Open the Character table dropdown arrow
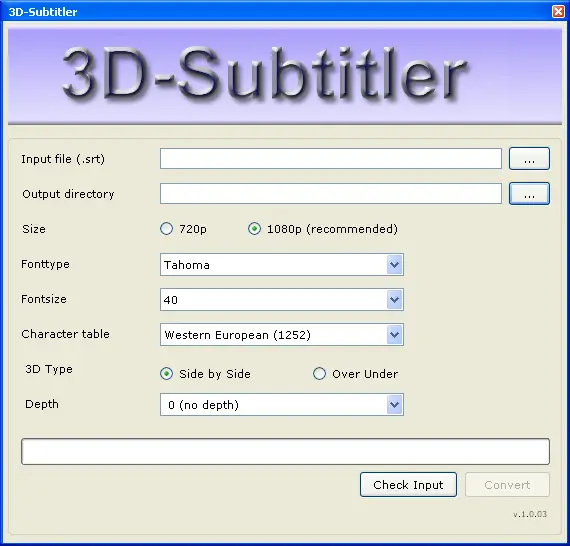The height and width of the screenshot is (546, 570). point(394,334)
